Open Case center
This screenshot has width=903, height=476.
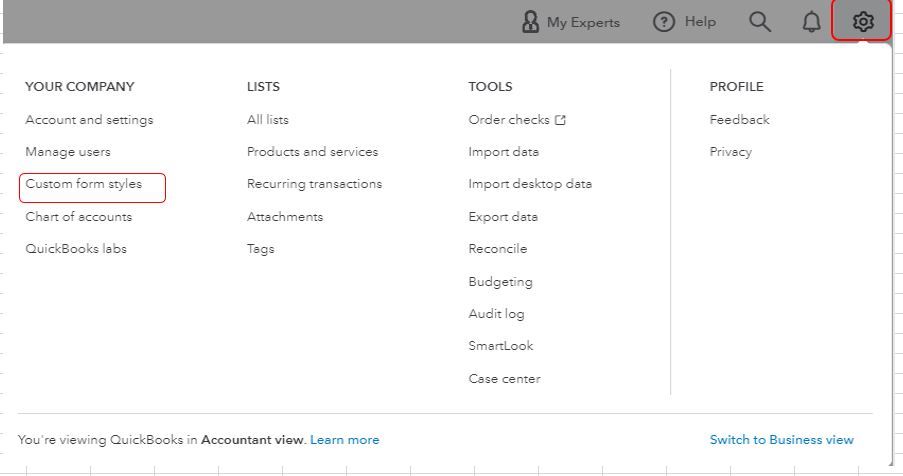pyautogui.click(x=504, y=379)
